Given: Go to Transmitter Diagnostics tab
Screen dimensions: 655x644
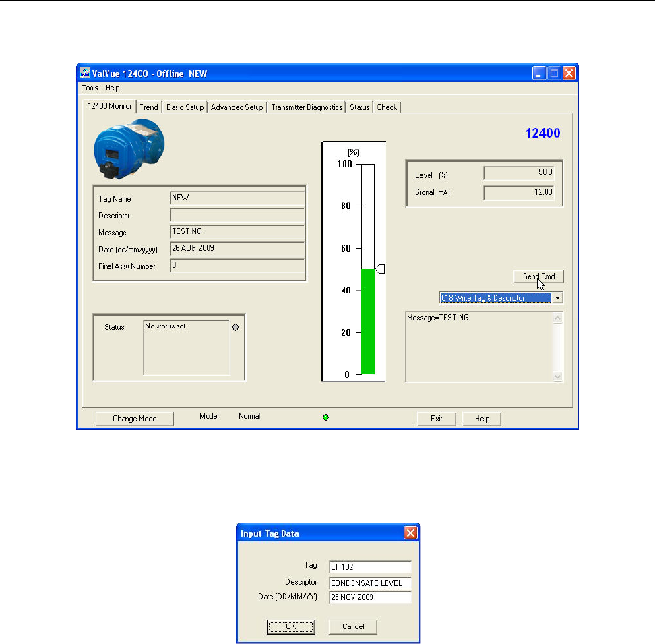Looking at the screenshot, I should click(x=307, y=107).
